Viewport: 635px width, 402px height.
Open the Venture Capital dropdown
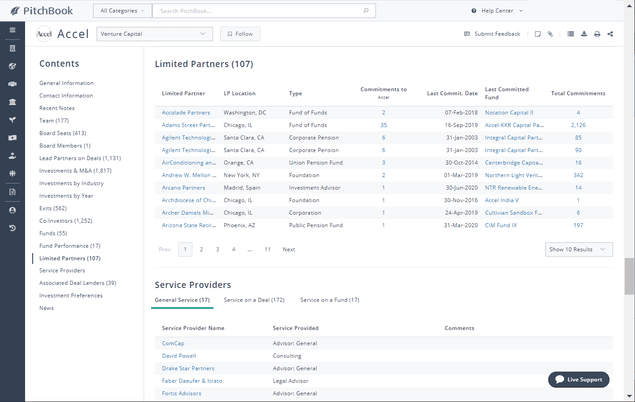tap(155, 34)
